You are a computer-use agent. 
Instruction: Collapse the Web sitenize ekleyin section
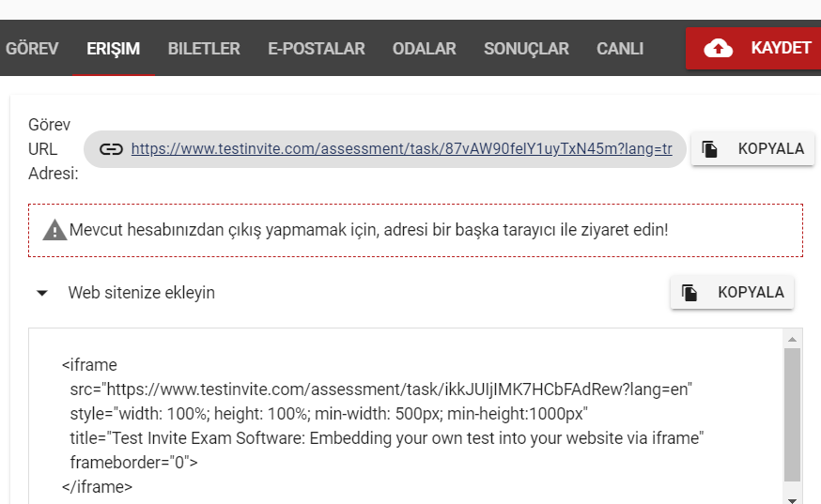point(42,293)
